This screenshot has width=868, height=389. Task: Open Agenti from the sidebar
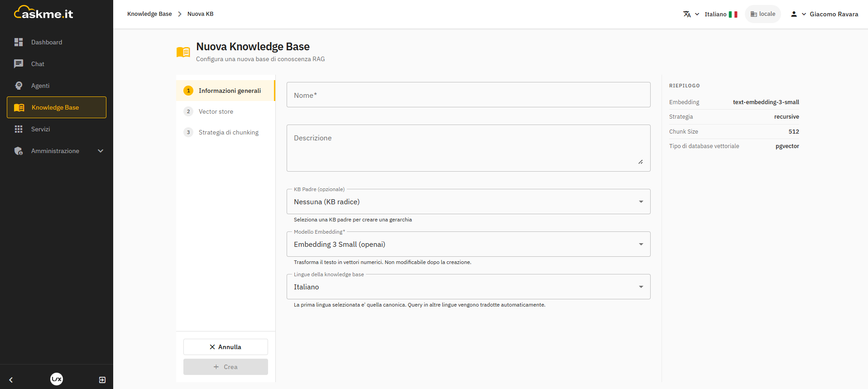(x=57, y=86)
